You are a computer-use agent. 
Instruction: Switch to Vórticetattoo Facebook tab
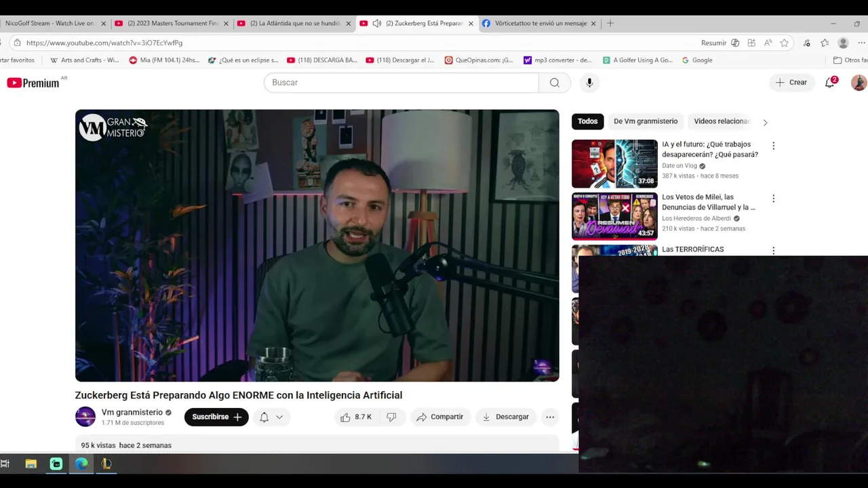540,23
